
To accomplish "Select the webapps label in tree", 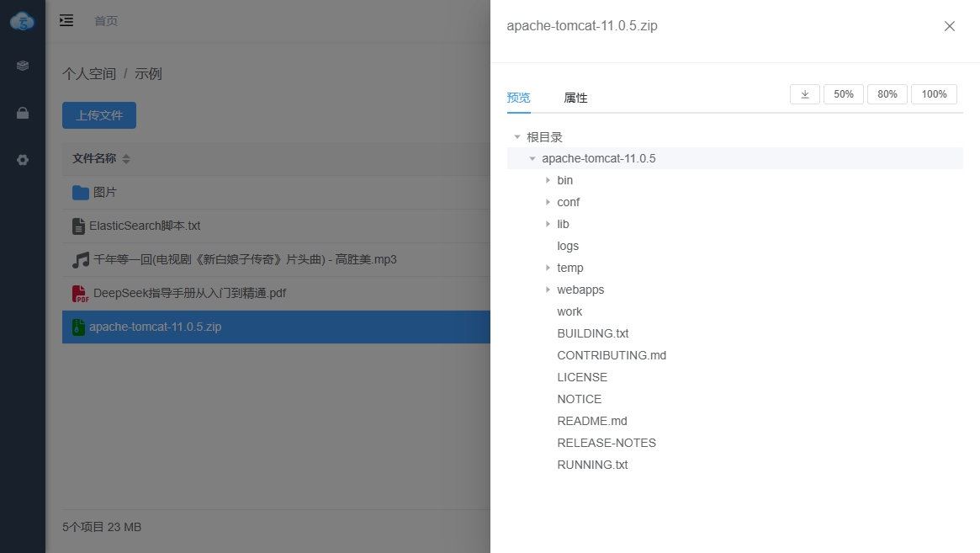I will coord(580,290).
